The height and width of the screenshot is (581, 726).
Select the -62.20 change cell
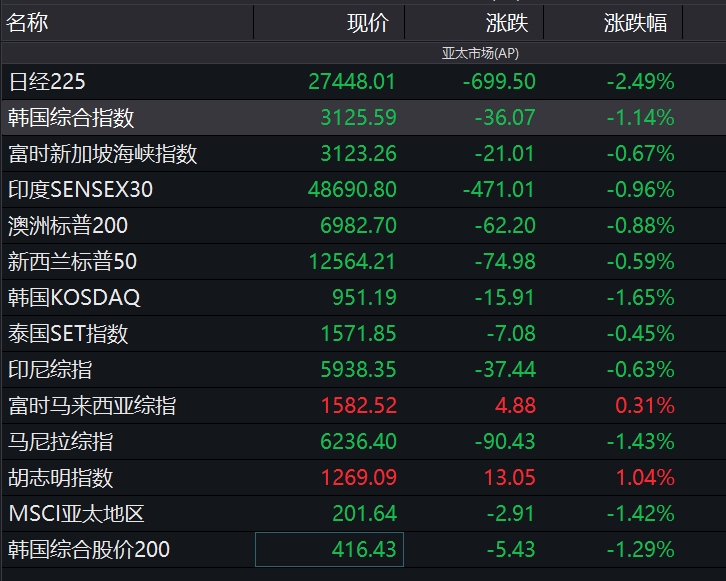(x=505, y=226)
